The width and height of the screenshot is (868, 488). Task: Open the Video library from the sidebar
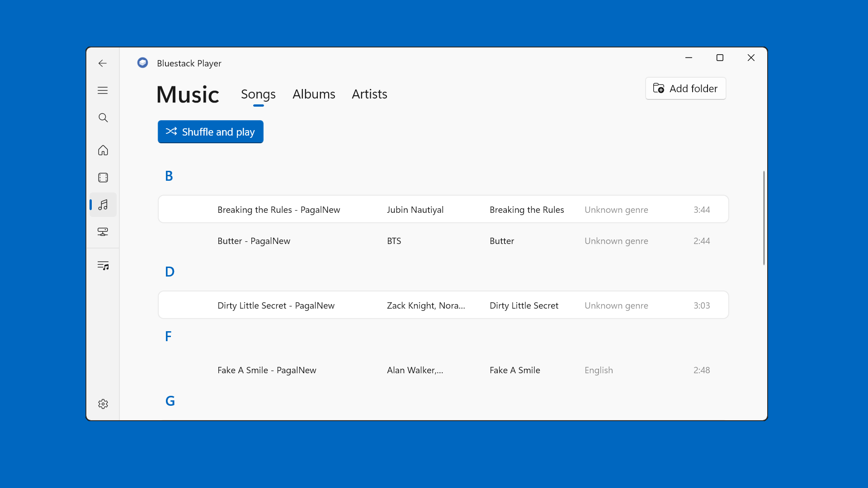pyautogui.click(x=103, y=178)
